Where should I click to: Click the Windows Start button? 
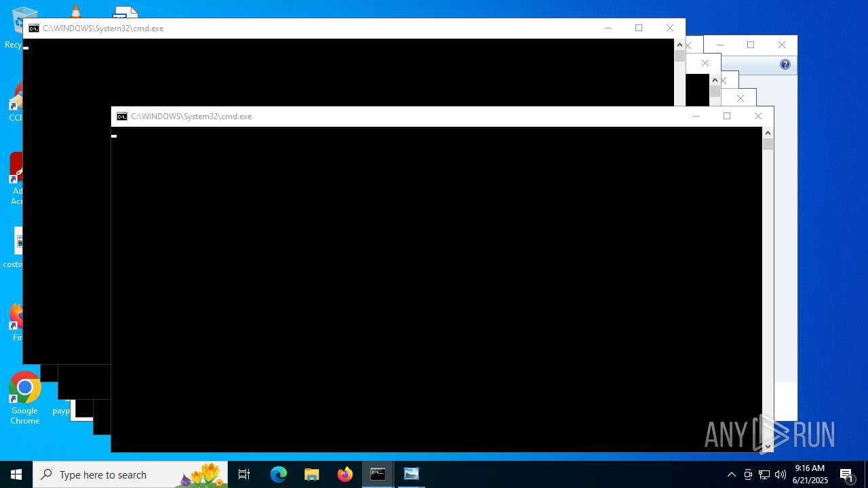pos(16,474)
